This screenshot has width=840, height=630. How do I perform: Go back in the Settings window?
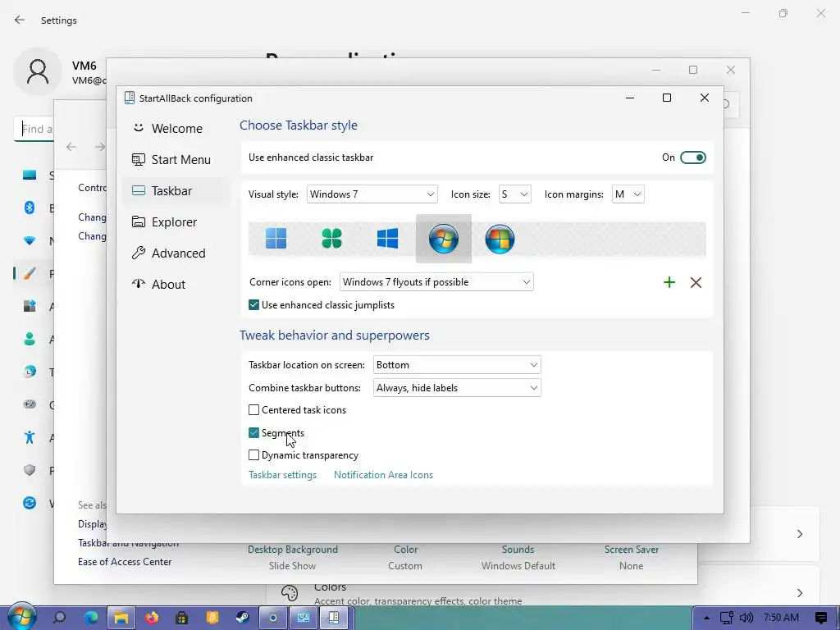pos(20,20)
